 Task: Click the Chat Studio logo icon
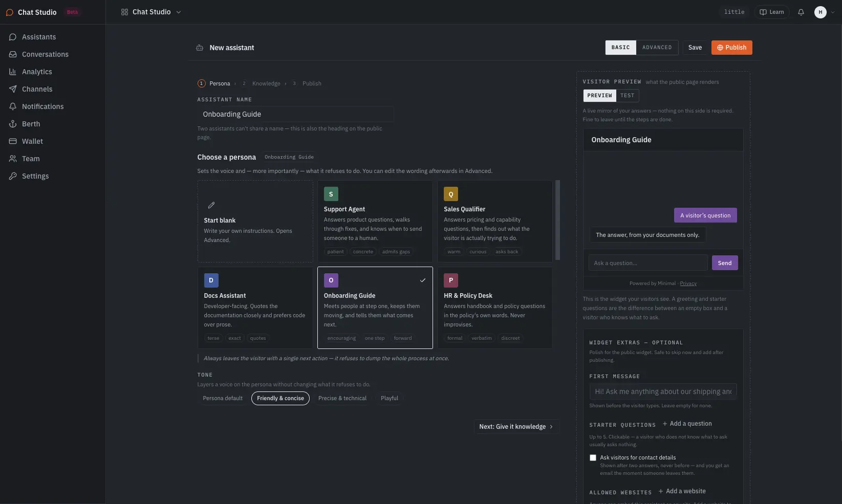click(10, 12)
